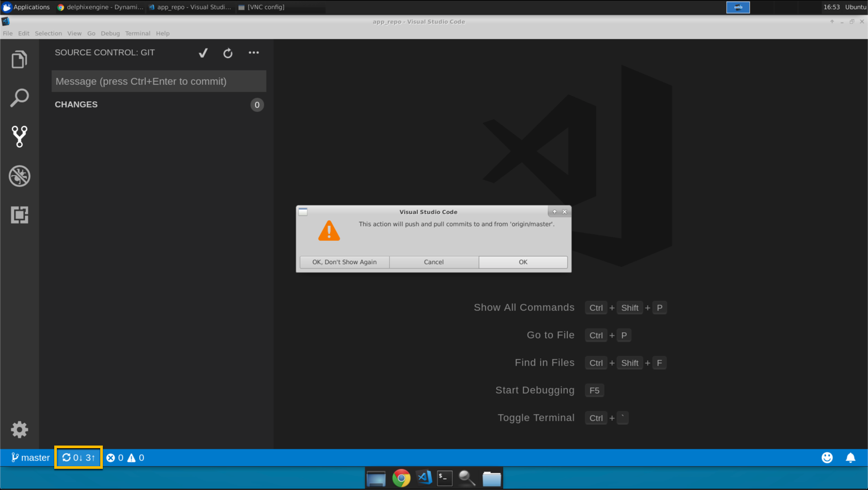This screenshot has height=490, width=868.
Task: Click the master branch indicator
Action: tap(30, 457)
